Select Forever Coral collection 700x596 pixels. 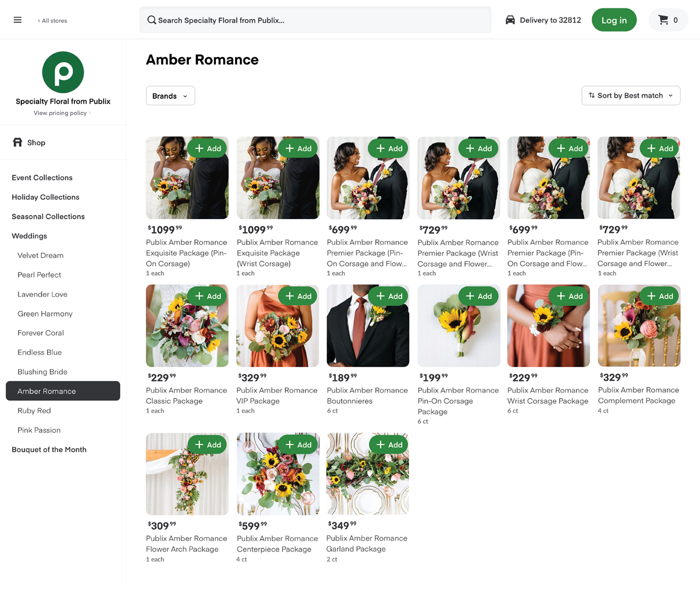pyautogui.click(x=41, y=333)
